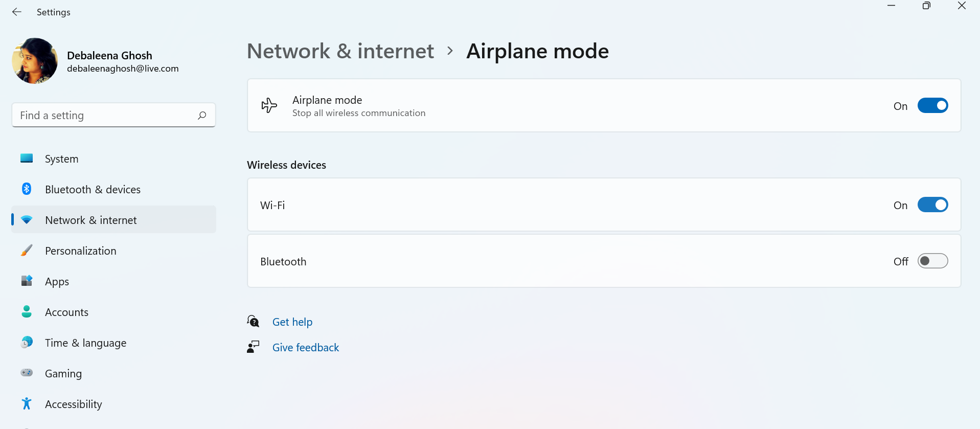
Task: Click the Find a setting search box
Action: [113, 115]
